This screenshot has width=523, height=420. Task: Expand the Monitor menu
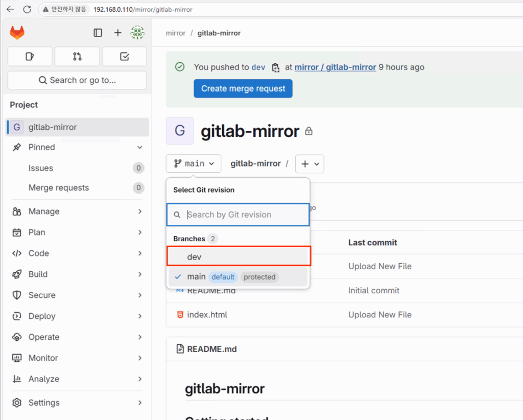[x=77, y=358]
